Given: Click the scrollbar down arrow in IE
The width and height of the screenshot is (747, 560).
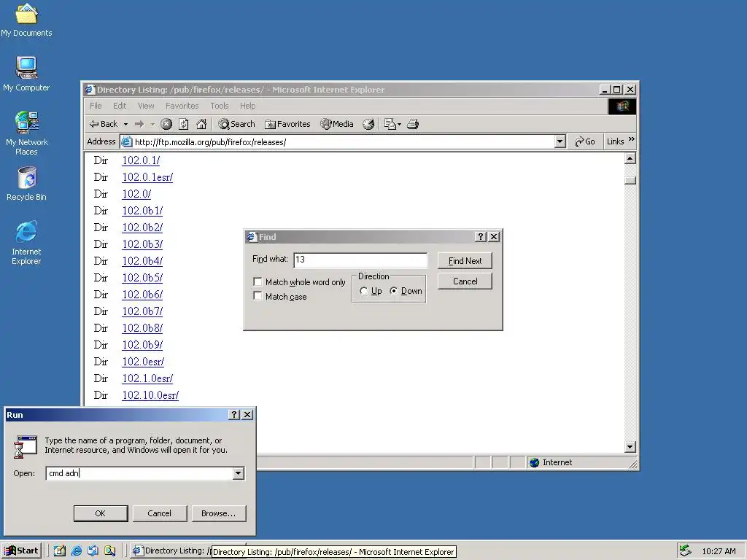Looking at the screenshot, I should [630, 447].
